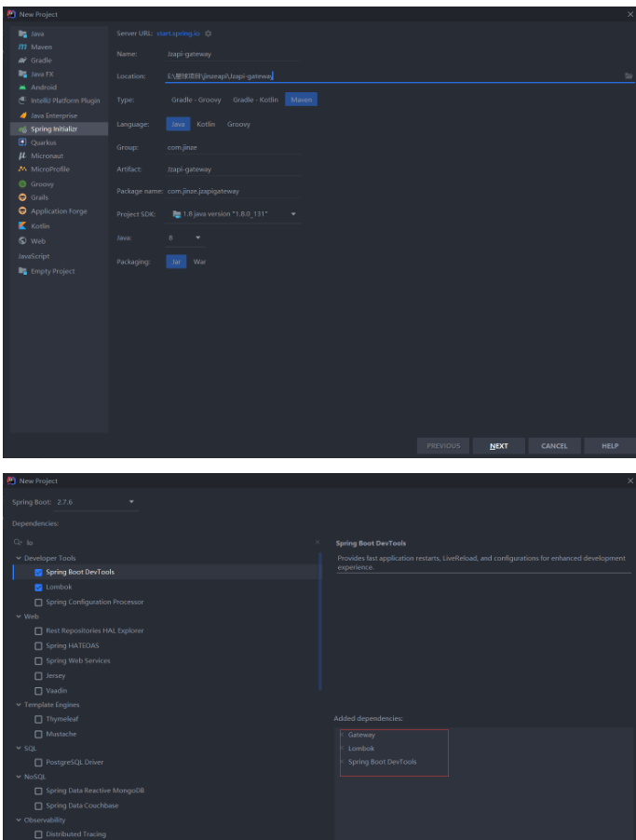Image resolution: width=636 pixels, height=840 pixels.
Task: Collapse the Developer Tools group
Action: point(19,558)
